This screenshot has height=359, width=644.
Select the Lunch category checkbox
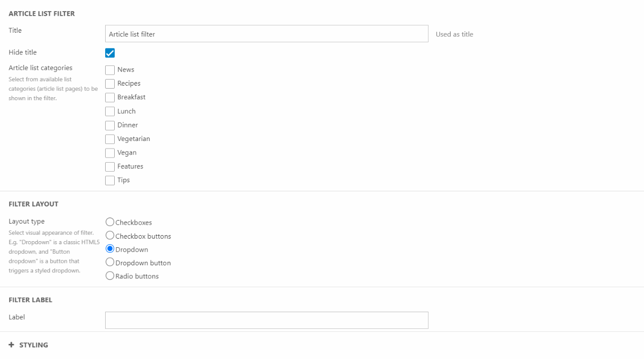click(110, 111)
